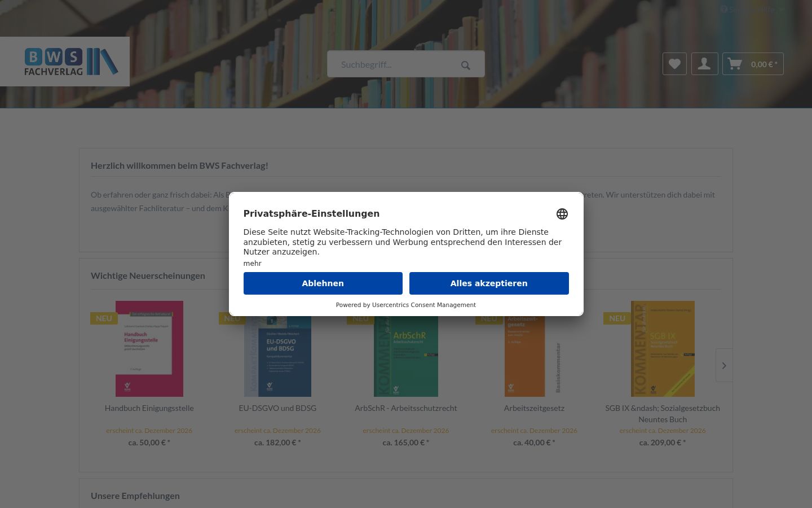Open the EU-DSGVO und BDSG title link
The image size is (812, 508).
coord(277,408)
